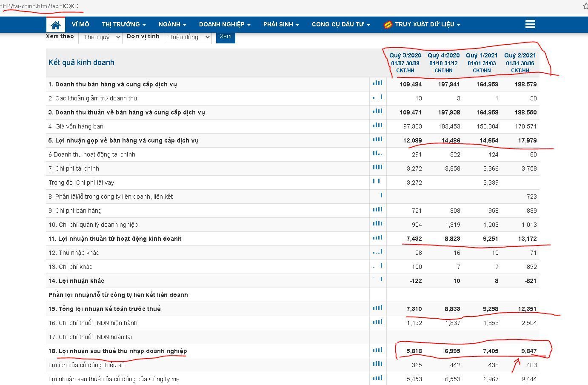Image resolution: width=588 pixels, height=385 pixels.
Task: Open chart icon for Lợi nhuận sau thuế row 18
Action: [377, 350]
